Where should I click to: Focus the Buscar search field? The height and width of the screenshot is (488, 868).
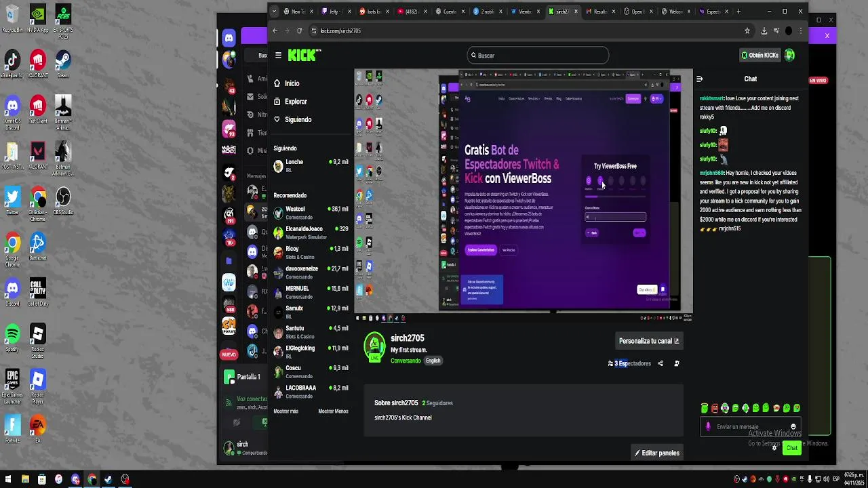coord(538,56)
